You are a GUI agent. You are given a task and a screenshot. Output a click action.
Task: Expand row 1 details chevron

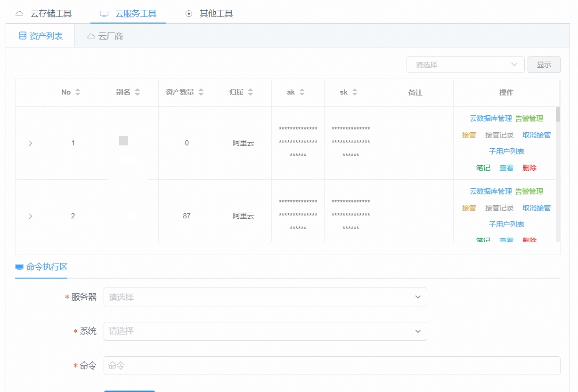tap(30, 143)
